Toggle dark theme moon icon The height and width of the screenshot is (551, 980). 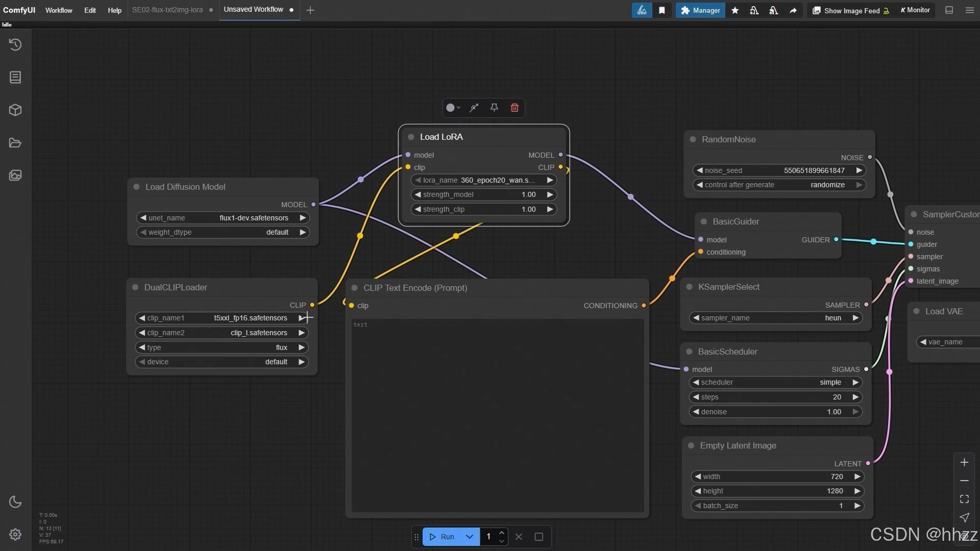(x=15, y=502)
